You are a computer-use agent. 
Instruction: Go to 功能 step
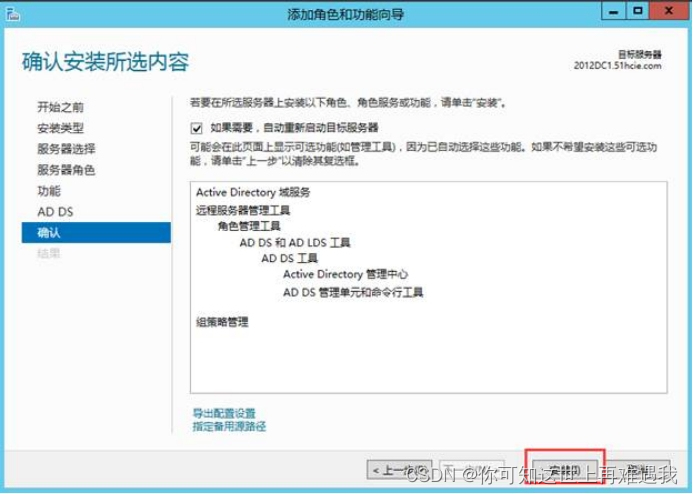click(x=49, y=191)
